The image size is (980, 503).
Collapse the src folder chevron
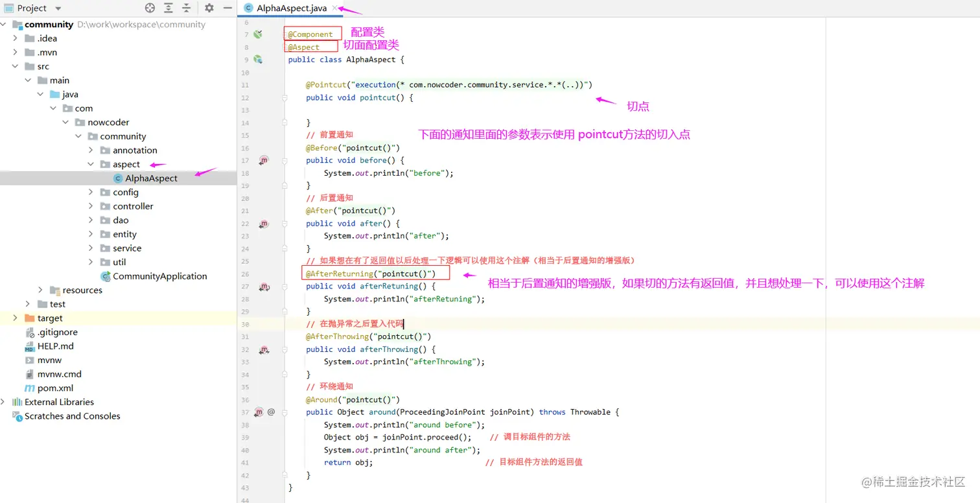16,66
